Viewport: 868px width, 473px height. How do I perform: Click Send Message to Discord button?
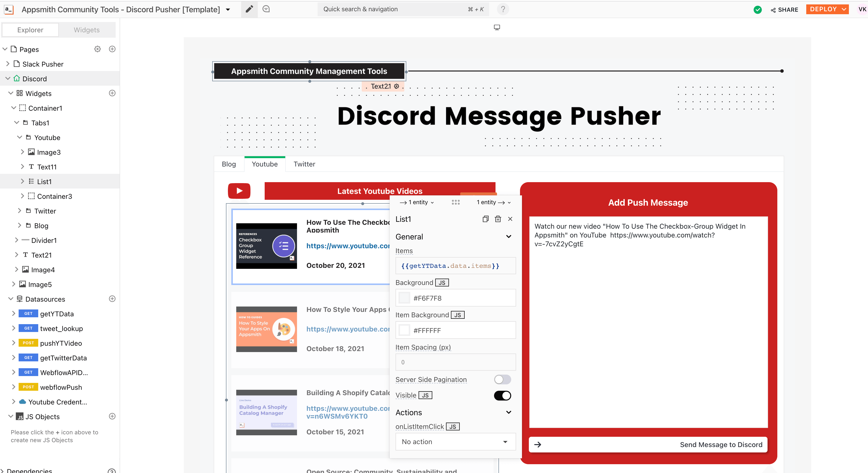[x=648, y=445]
